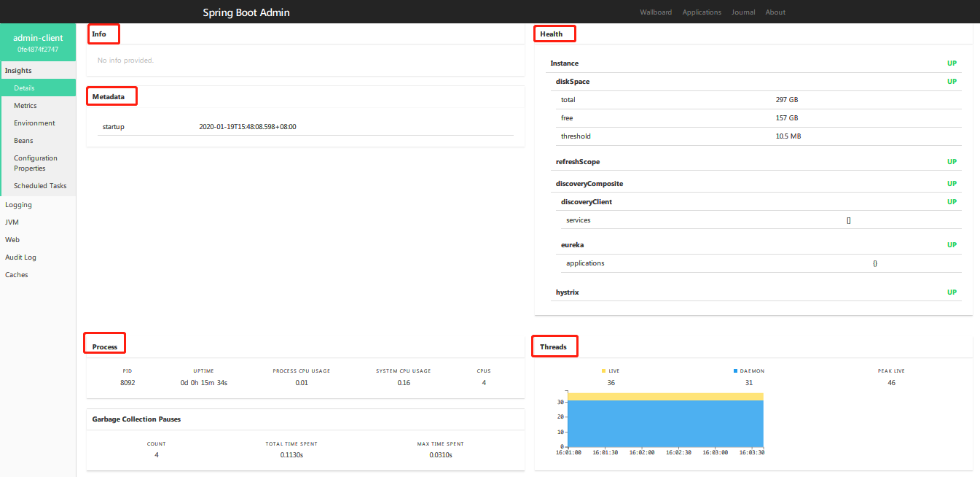Click the 'No info provided.' text
Image resolution: width=980 pixels, height=477 pixels.
125,61
